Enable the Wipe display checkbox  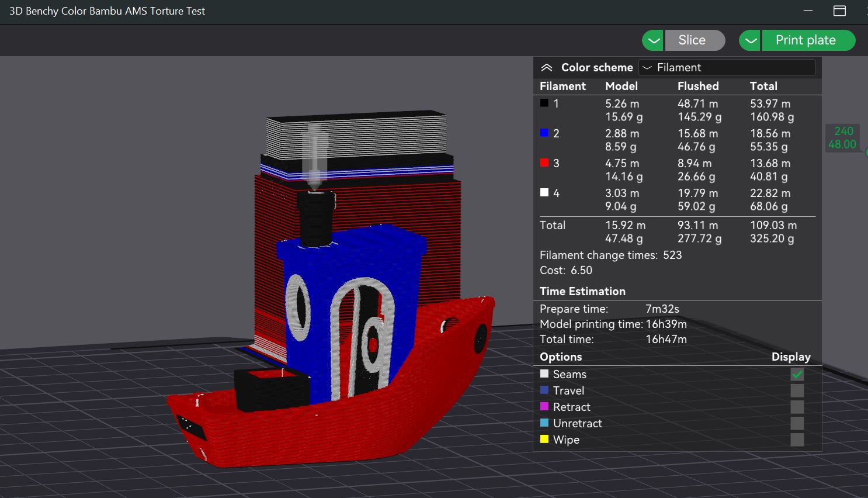[x=797, y=440]
